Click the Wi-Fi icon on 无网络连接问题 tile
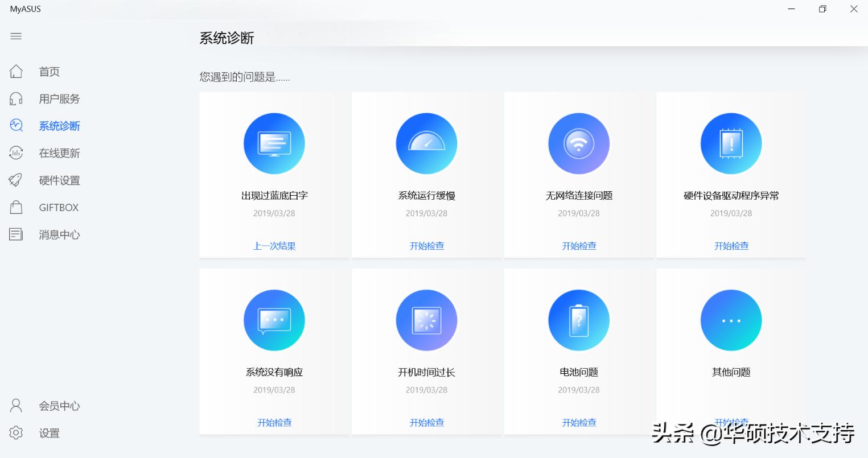This screenshot has height=458, width=868. coord(579,143)
